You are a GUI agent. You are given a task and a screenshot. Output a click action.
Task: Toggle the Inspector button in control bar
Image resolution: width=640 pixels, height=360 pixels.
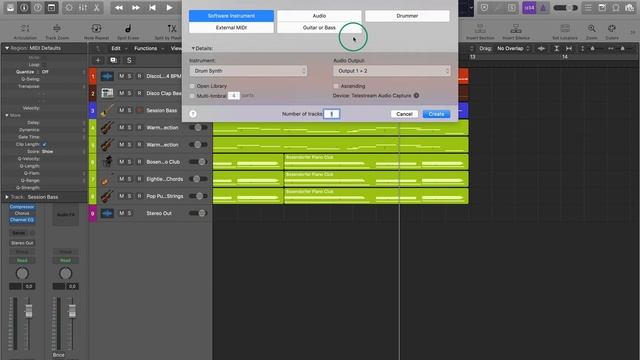24,8
